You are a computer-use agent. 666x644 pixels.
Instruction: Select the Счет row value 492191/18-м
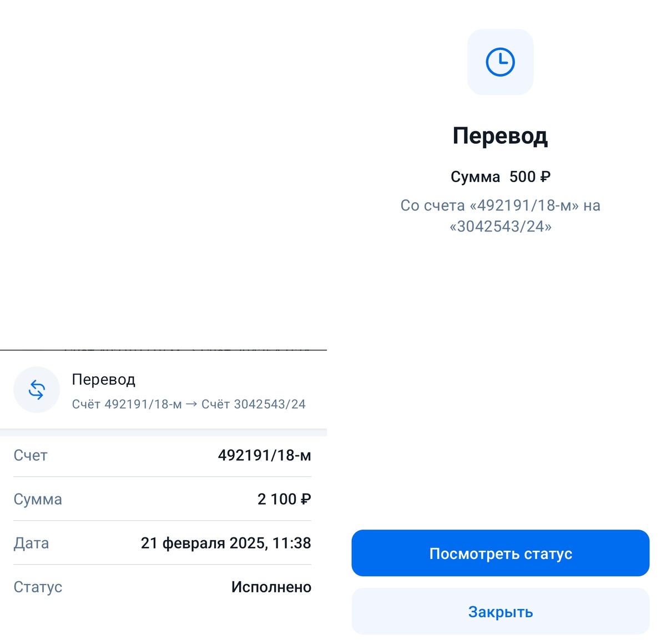[x=264, y=455]
